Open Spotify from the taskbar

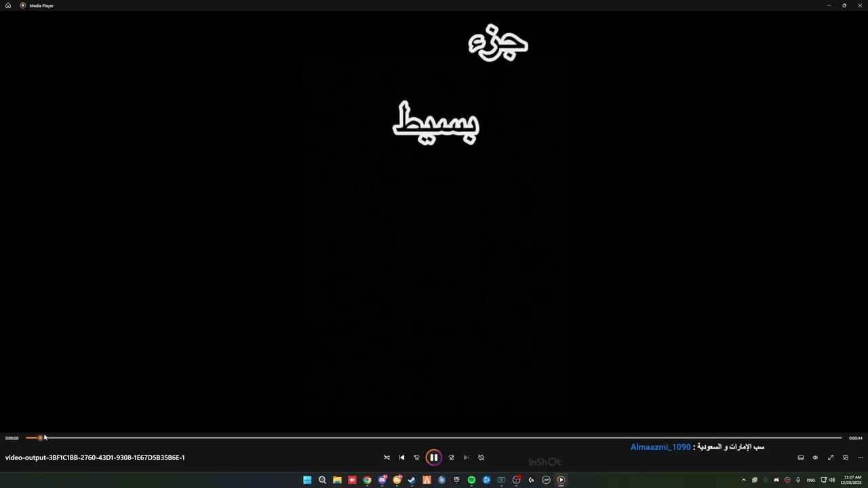[471, 480]
